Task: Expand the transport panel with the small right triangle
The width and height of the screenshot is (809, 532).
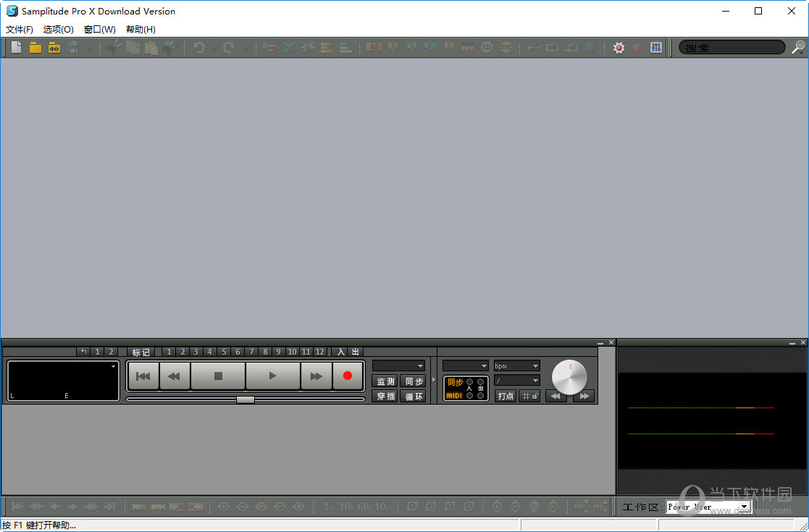Action: (x=433, y=380)
